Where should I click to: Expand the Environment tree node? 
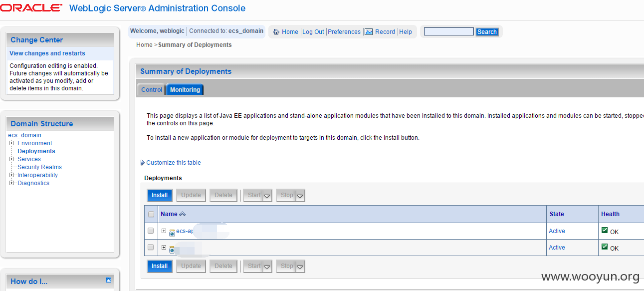(12, 143)
